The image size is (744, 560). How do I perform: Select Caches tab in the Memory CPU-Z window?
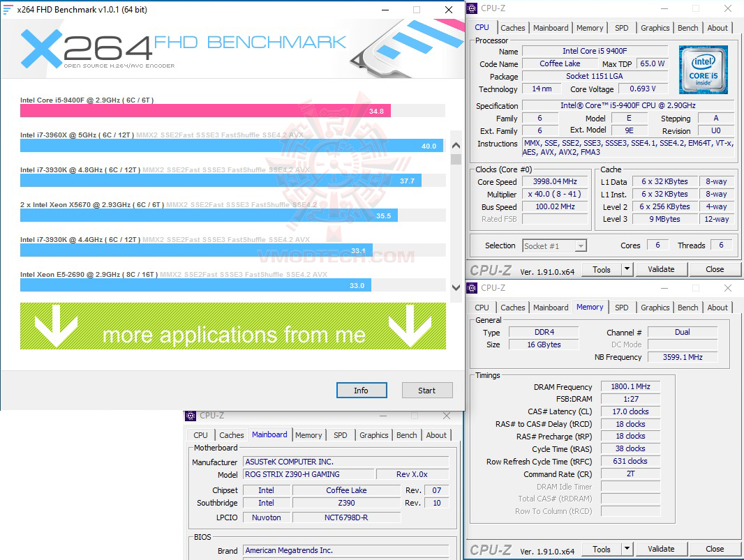click(x=512, y=308)
